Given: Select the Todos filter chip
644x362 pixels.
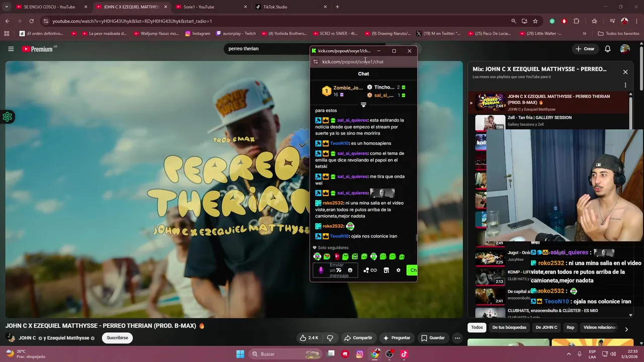Looking at the screenshot, I should (x=477, y=327).
